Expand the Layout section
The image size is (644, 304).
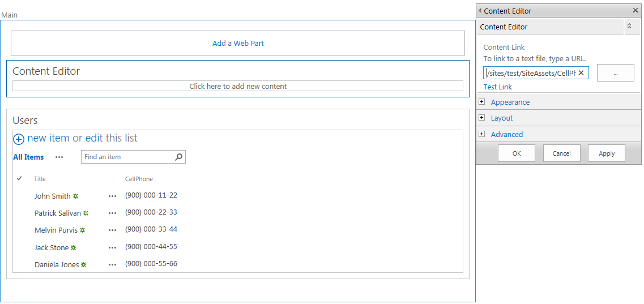(482, 118)
